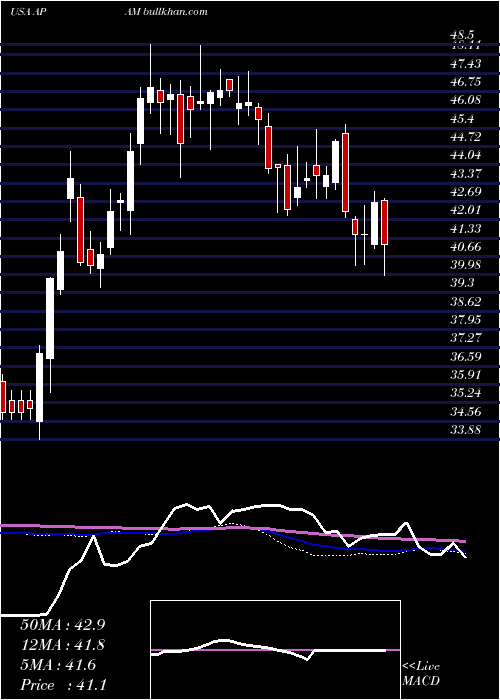Click the 46.75 price level label

466,82
